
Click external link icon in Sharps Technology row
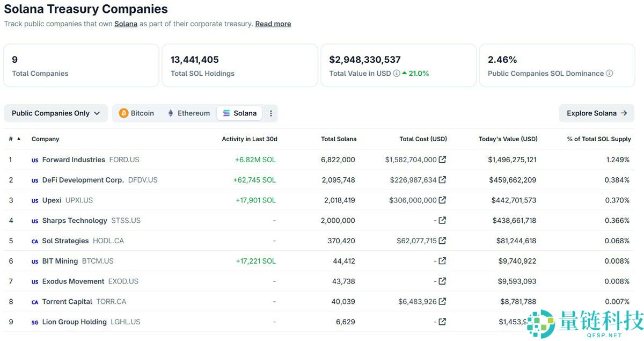[x=442, y=220]
